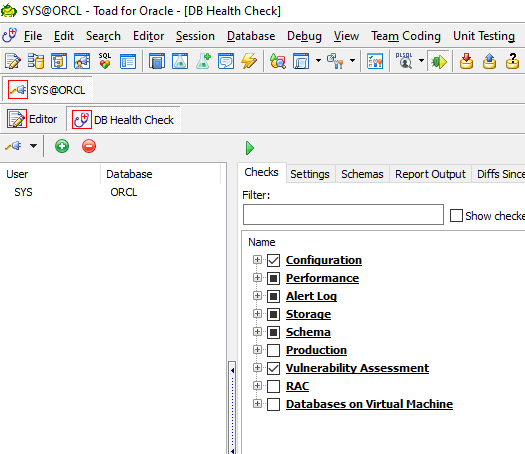Viewport: 525px width, 454px height.
Task: Click the tools and wrench toolbar icon
Action: (335, 61)
